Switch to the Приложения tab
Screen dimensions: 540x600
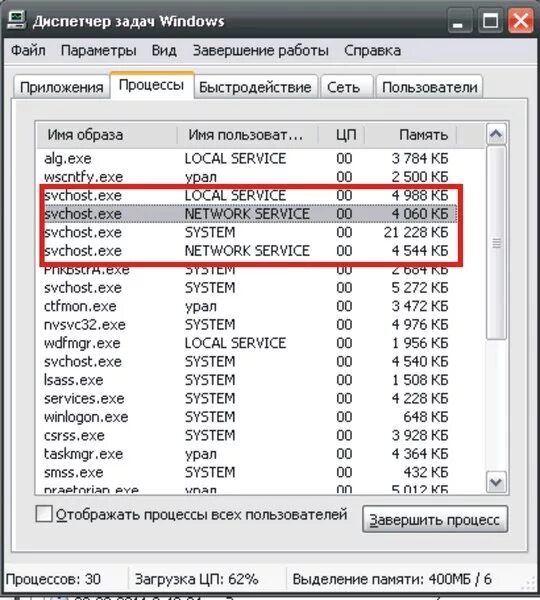click(x=62, y=87)
